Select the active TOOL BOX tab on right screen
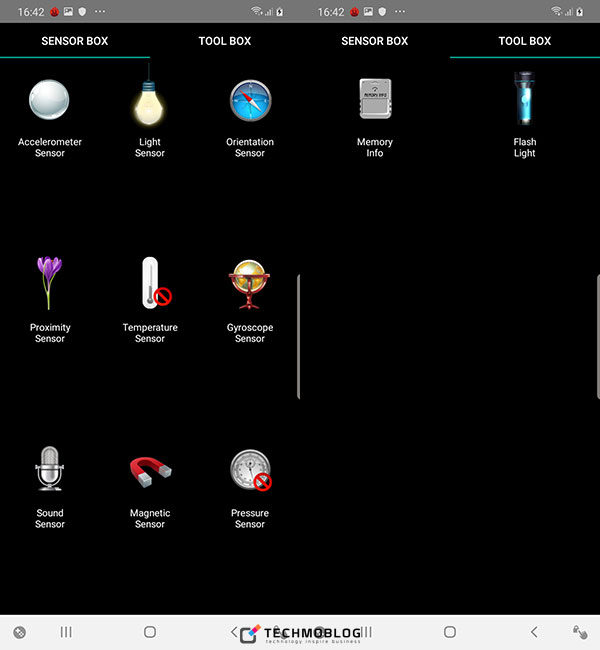 tap(525, 41)
